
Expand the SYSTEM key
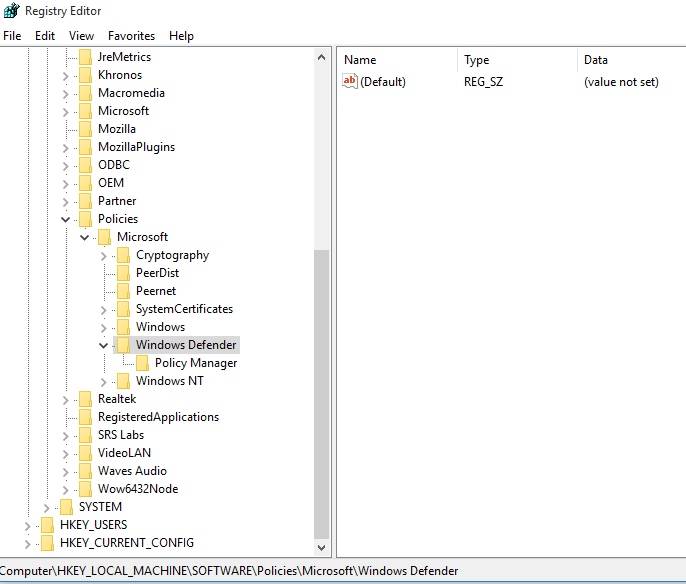(47, 507)
